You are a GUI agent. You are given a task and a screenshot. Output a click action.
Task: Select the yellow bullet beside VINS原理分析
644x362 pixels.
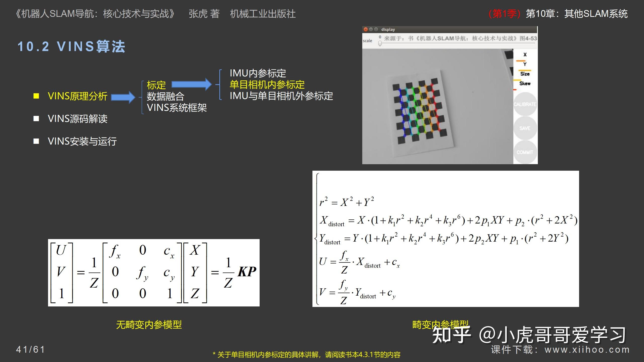37,96
